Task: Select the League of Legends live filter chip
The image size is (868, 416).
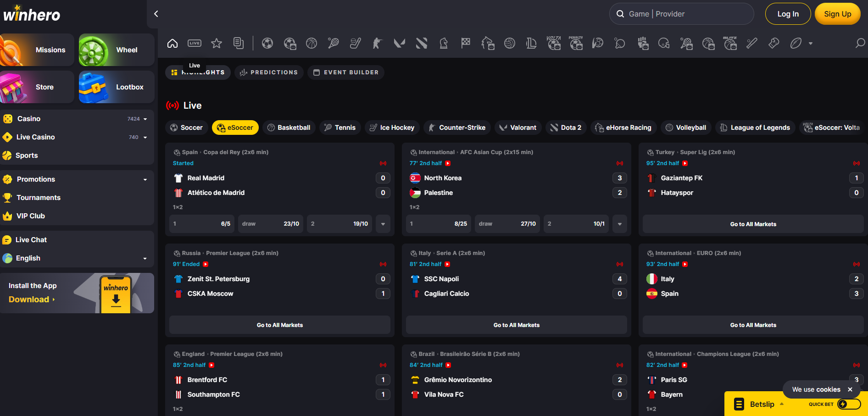Action: click(x=755, y=128)
